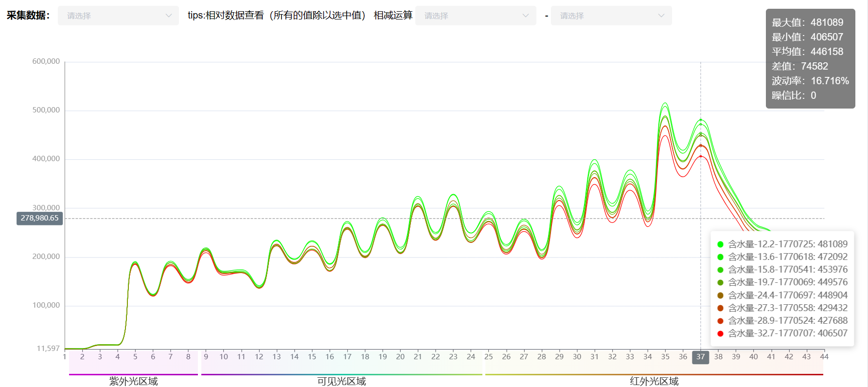Click x-axis label 5

pyautogui.click(x=135, y=357)
